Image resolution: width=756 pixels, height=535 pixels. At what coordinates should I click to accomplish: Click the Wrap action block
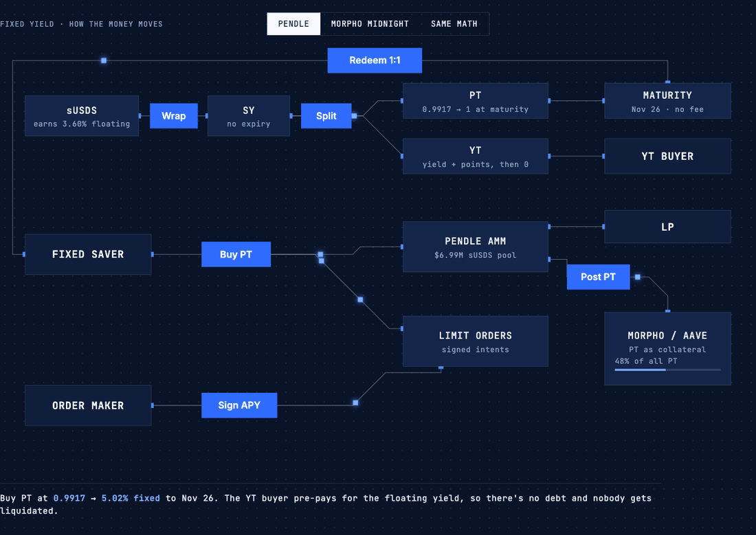point(174,115)
